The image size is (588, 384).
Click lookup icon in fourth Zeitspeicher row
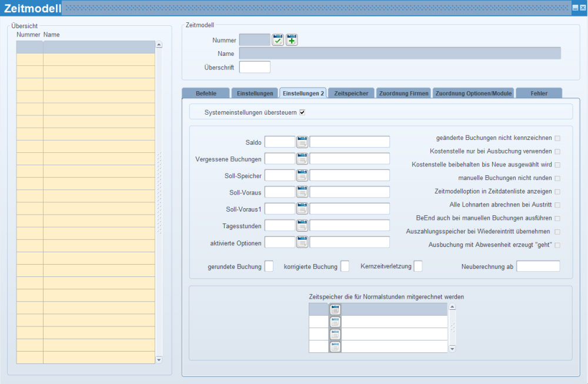[x=335, y=346]
